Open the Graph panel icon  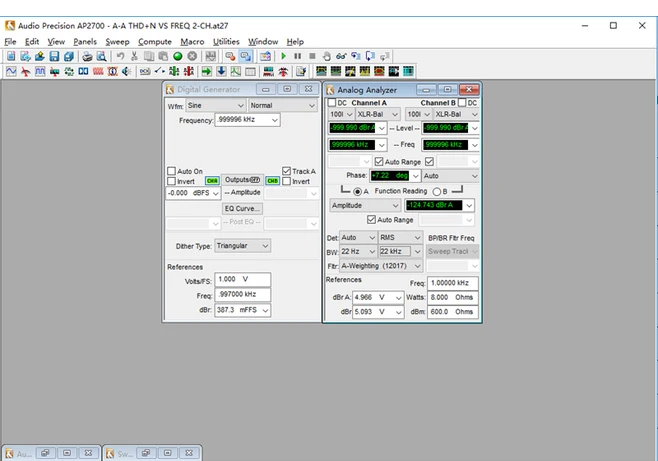click(235, 71)
